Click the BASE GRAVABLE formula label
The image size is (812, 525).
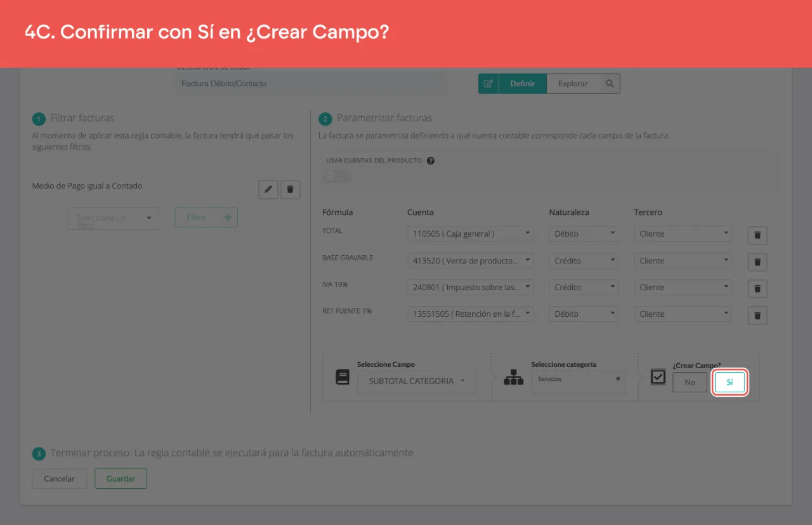348,258
